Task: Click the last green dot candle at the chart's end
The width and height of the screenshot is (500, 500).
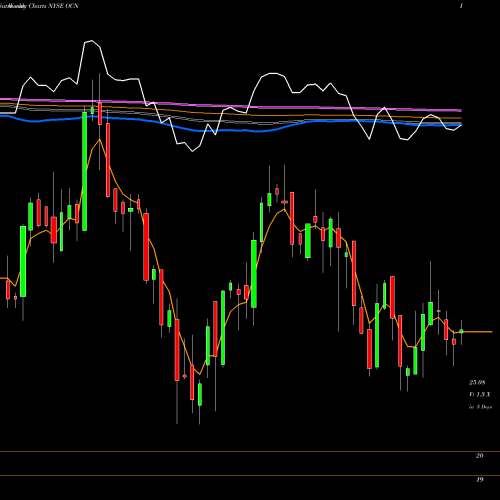Action: click(461, 331)
